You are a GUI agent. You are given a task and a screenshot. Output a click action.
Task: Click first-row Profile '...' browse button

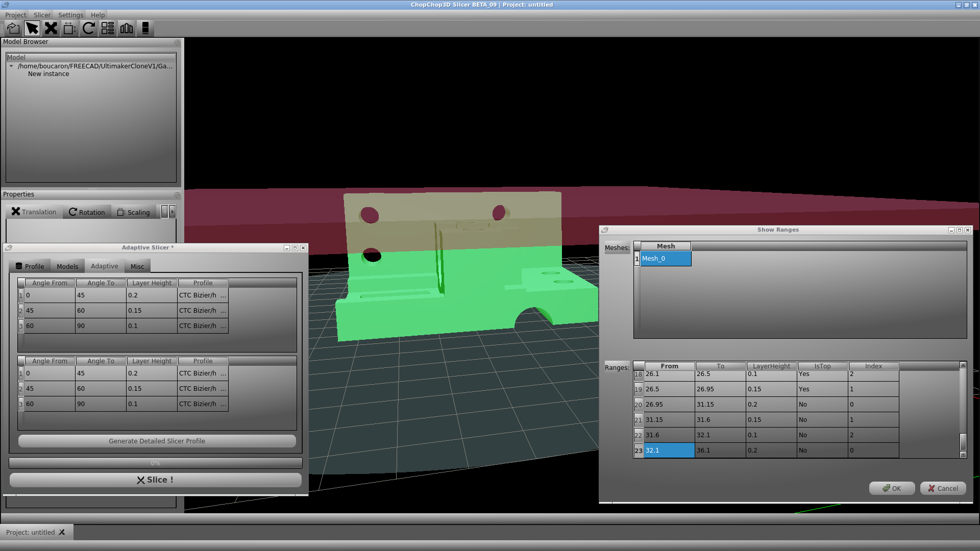(x=223, y=295)
